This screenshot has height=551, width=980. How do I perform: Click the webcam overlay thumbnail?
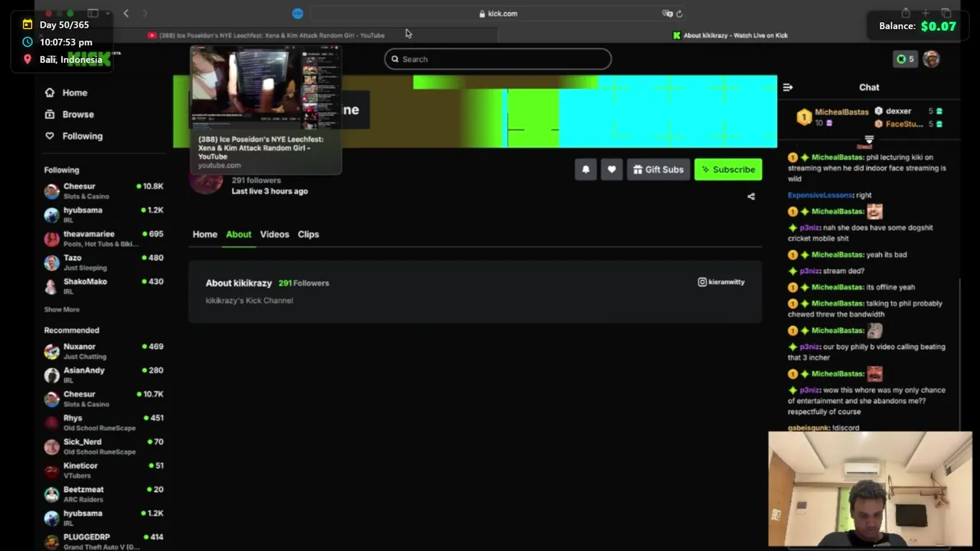coord(870,489)
